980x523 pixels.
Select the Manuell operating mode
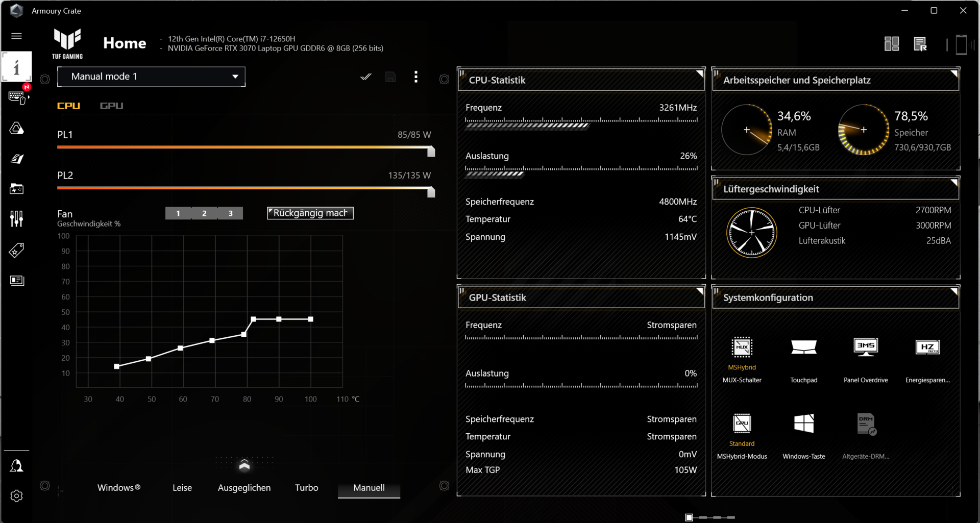click(369, 488)
